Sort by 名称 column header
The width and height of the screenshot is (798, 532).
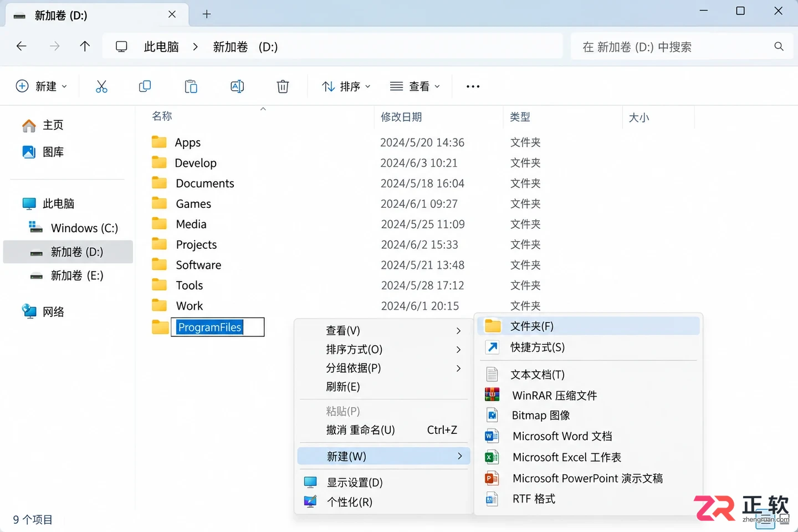click(x=162, y=116)
